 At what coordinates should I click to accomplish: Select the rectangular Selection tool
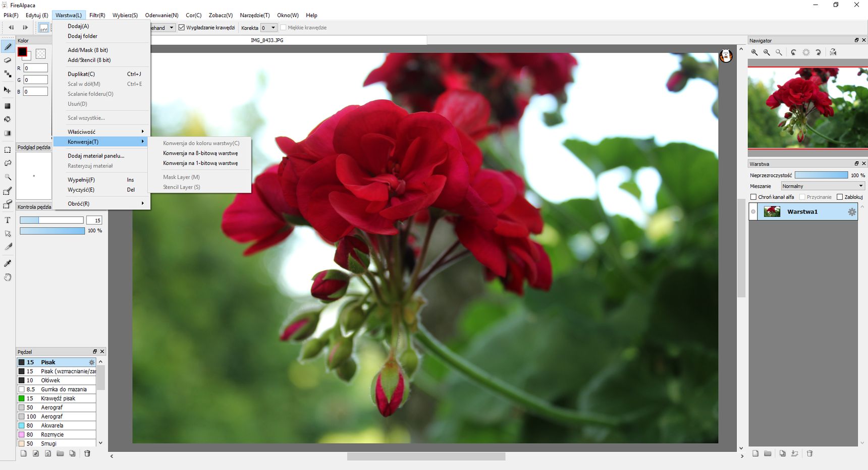click(x=8, y=150)
